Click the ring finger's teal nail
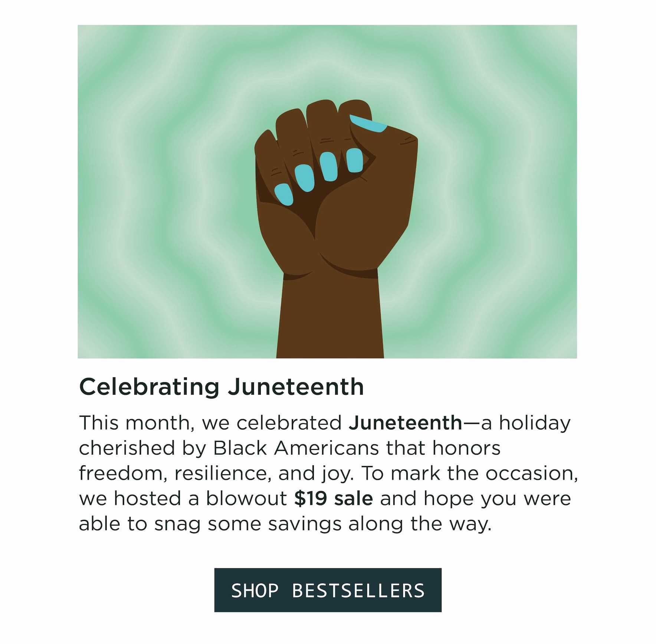 (305, 178)
